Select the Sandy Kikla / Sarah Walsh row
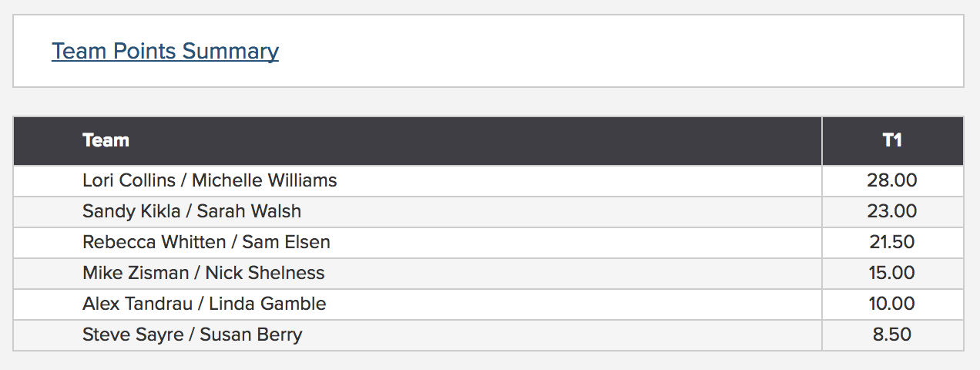Viewport: 980px width, 370px height. coord(488,211)
